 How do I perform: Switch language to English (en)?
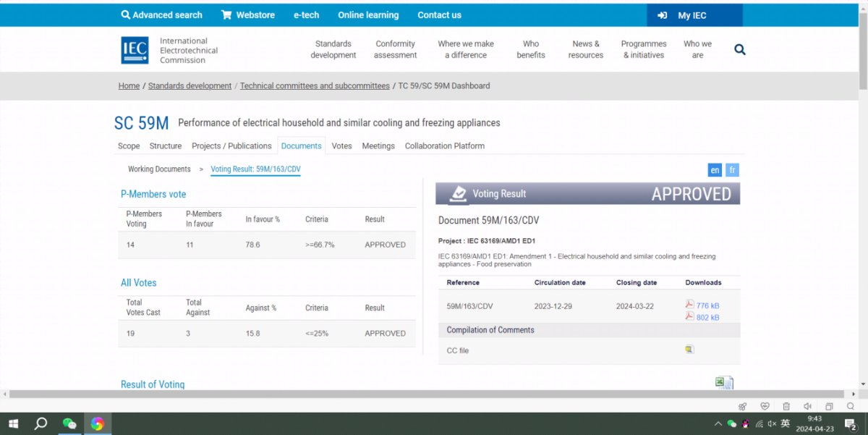715,170
